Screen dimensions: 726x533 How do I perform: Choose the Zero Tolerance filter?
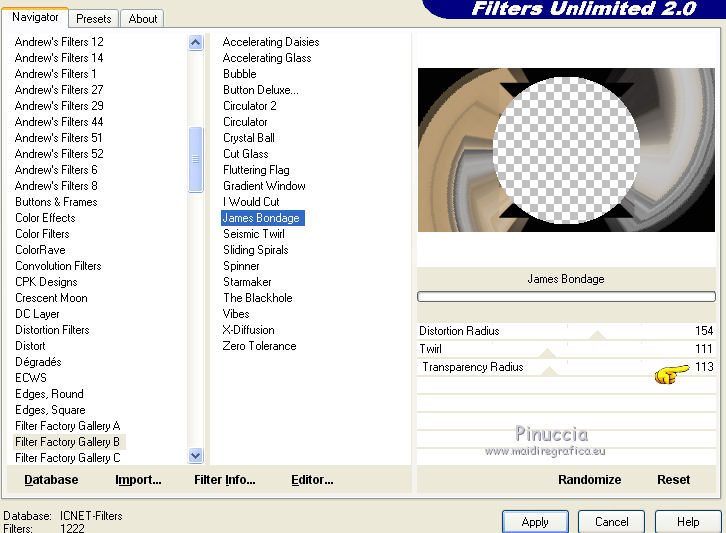pos(259,346)
